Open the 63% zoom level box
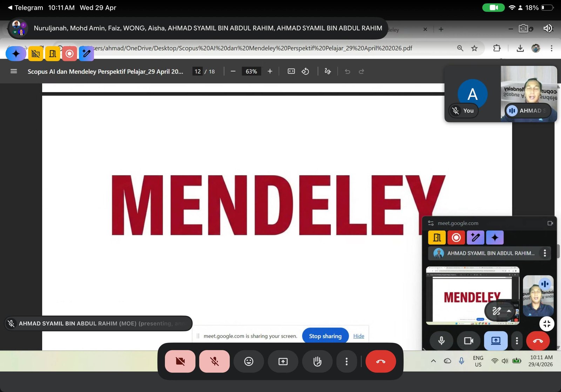Screen dimensions: 561x392 251,72
